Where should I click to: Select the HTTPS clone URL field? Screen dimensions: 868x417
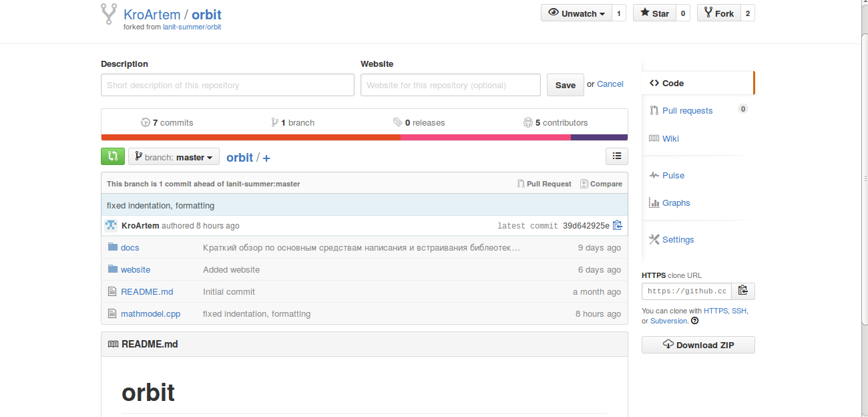pyautogui.click(x=686, y=291)
